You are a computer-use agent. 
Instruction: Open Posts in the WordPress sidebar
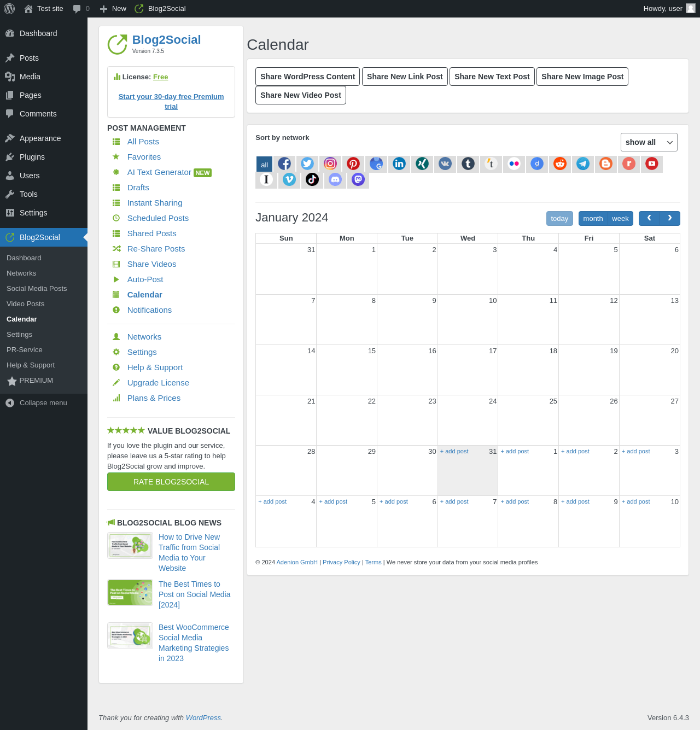pos(44,58)
